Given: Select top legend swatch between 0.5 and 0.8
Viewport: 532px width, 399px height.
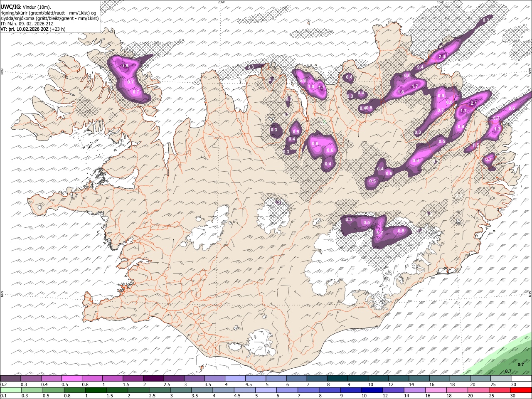Looking at the screenshot, I should [x=71, y=378].
